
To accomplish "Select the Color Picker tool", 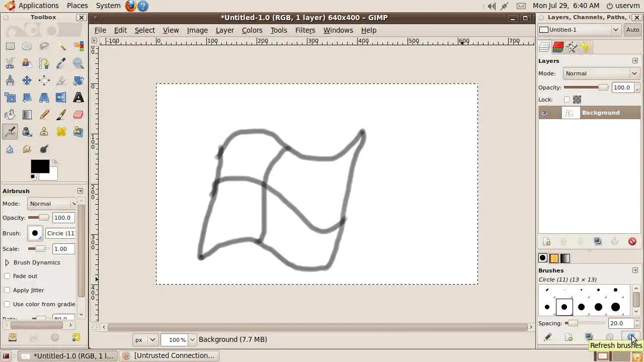I will click(61, 63).
